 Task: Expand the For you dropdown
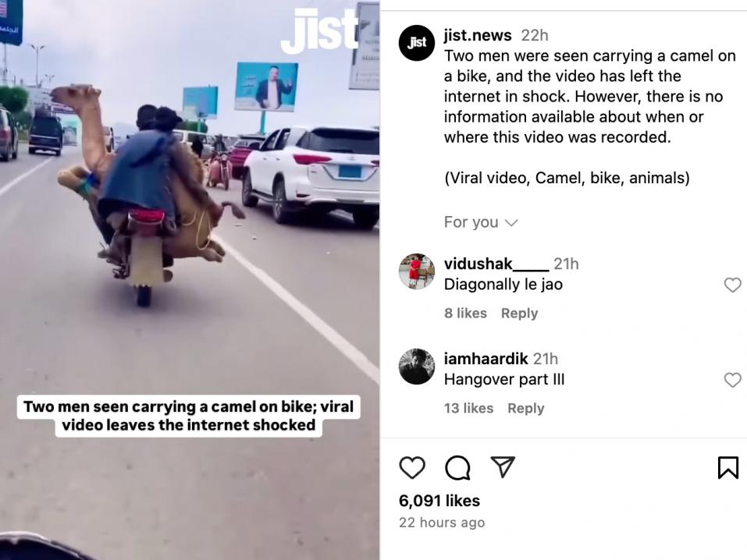coord(481,222)
